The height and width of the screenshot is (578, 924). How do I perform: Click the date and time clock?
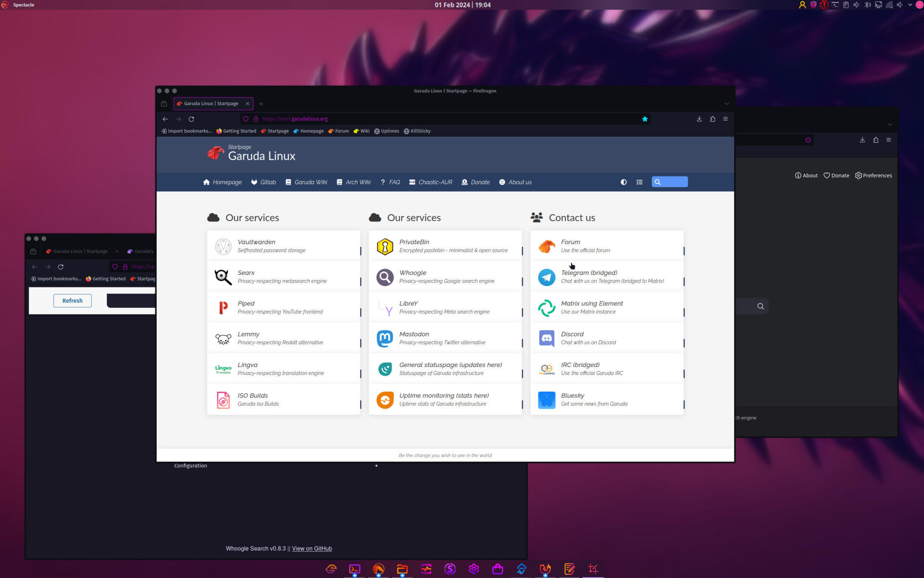(x=462, y=5)
